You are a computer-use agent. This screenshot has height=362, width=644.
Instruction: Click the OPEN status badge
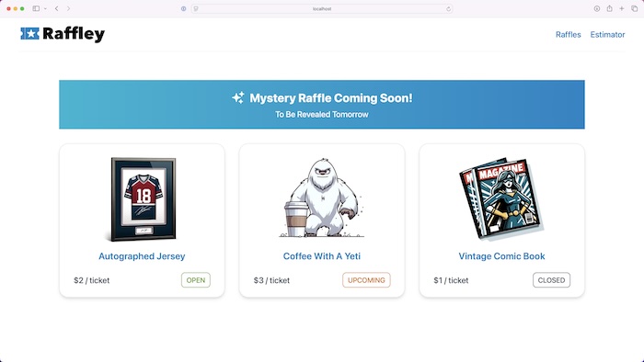(196, 280)
